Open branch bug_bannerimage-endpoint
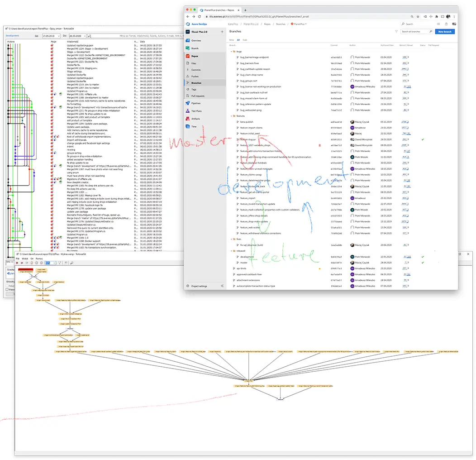 point(254,57)
